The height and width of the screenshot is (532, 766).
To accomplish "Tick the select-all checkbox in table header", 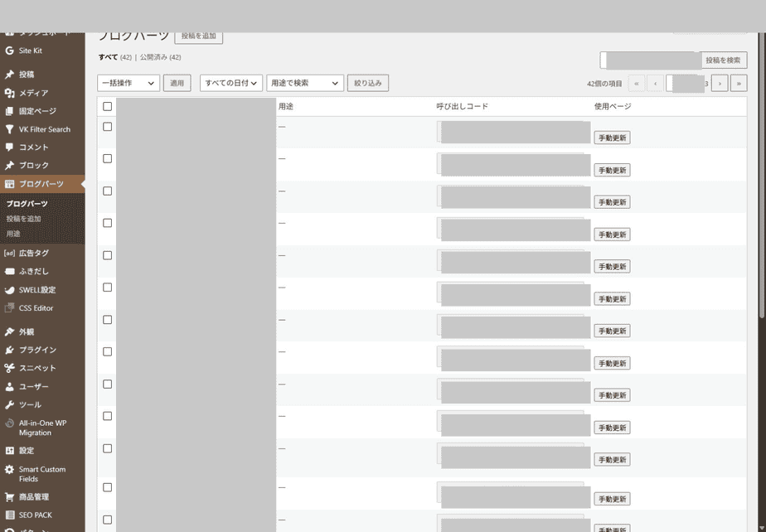I will [108, 107].
